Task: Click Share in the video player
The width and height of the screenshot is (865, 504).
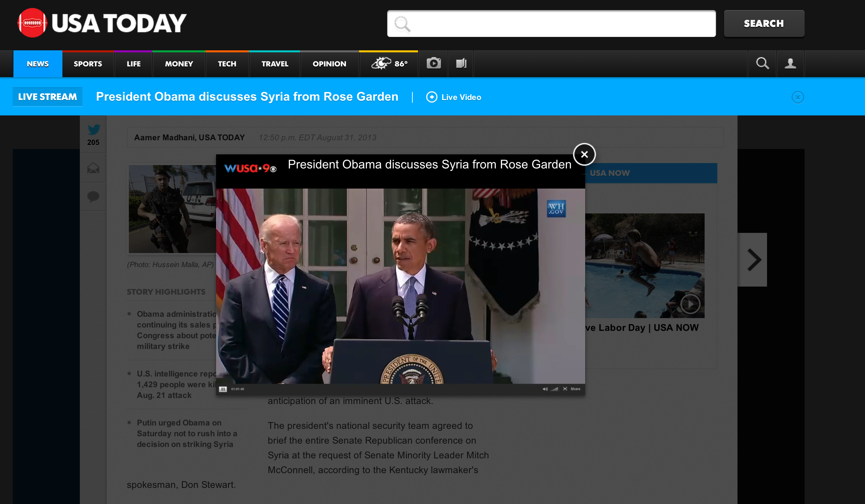Action: tap(575, 389)
